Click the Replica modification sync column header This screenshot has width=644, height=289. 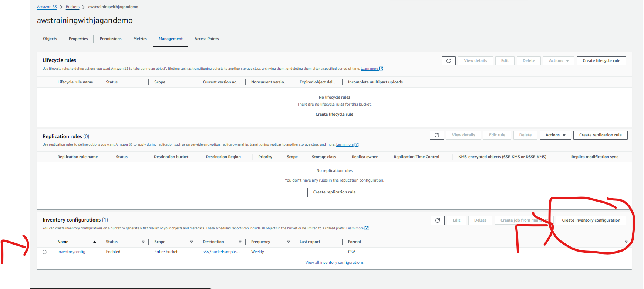pos(594,157)
